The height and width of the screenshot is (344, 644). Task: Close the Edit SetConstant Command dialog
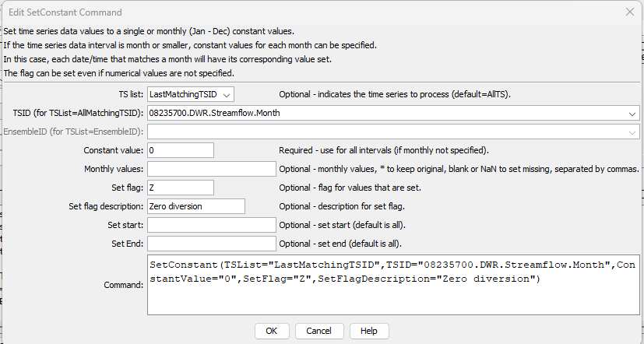(630, 12)
